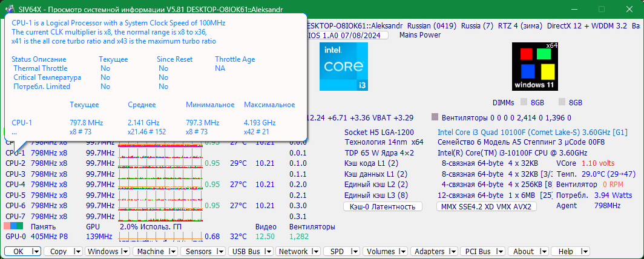The width and height of the screenshot is (644, 259).
Task: Click the purple square beside Вентиляторы
Action: pyautogui.click(x=435, y=118)
